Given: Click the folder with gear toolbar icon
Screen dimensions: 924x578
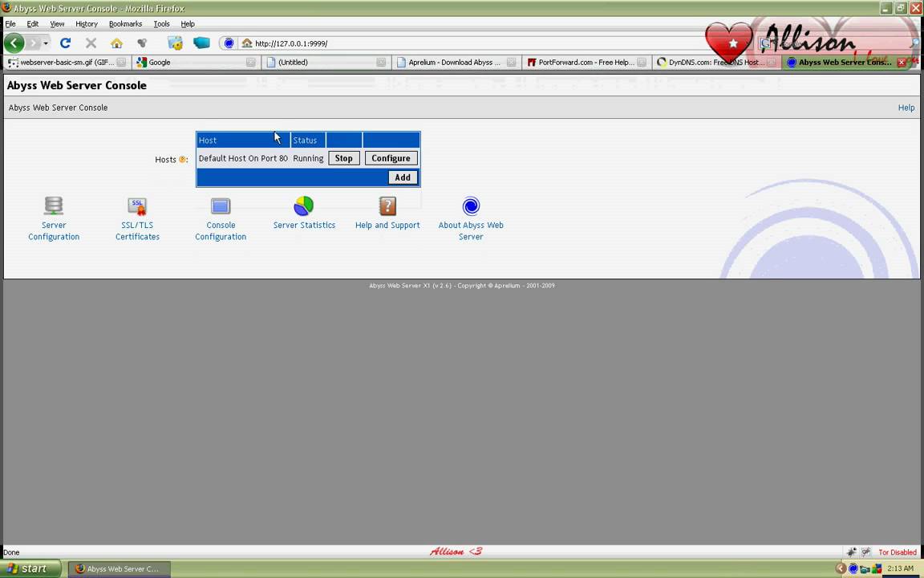Looking at the screenshot, I should pyautogui.click(x=175, y=43).
